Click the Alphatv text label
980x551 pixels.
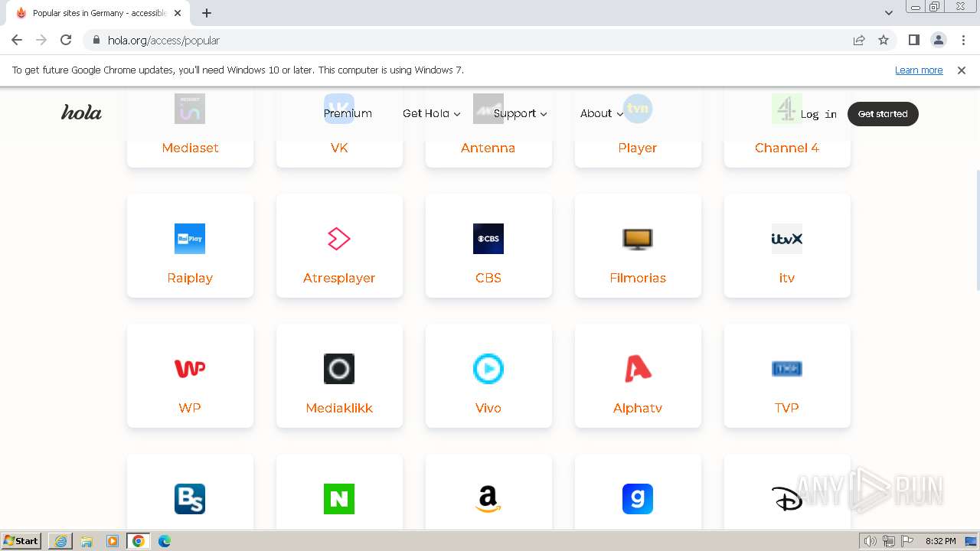(638, 408)
